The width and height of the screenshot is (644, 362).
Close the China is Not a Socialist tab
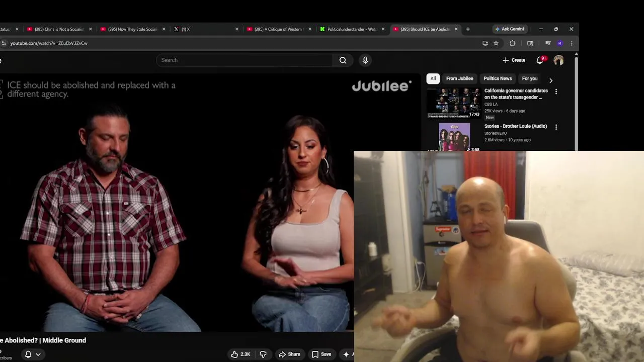click(x=91, y=29)
